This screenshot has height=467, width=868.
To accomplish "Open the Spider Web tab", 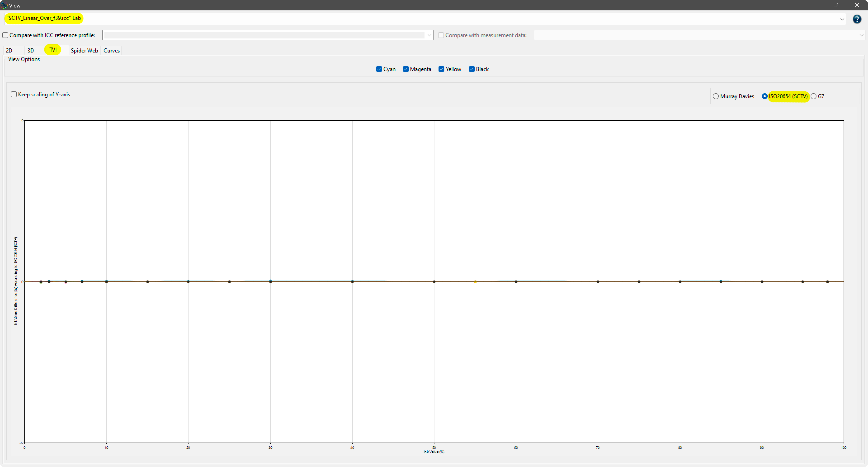I will click(x=84, y=51).
